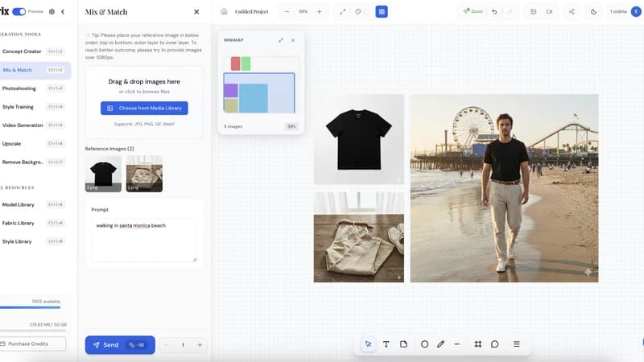Click into the Prompt text field
Viewport: 644px width, 362px height.
tap(144, 240)
